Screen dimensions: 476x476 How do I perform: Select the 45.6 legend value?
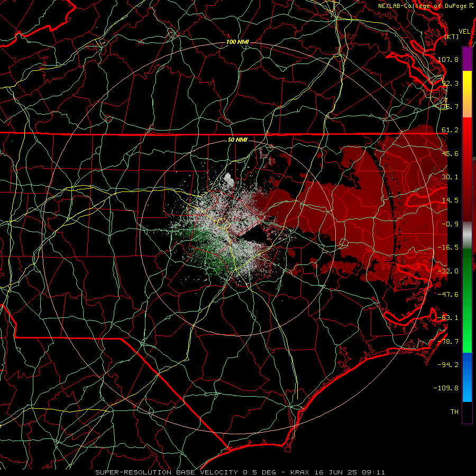click(x=450, y=153)
